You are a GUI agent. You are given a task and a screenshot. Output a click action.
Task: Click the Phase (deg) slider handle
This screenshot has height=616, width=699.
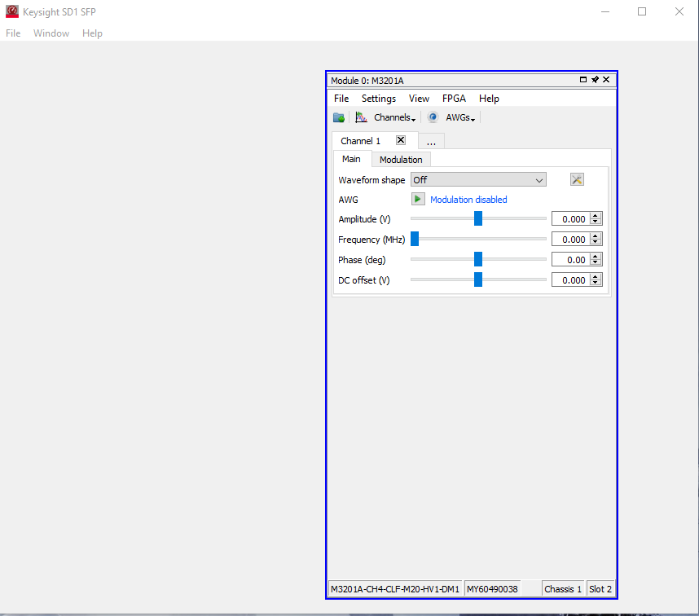point(478,259)
